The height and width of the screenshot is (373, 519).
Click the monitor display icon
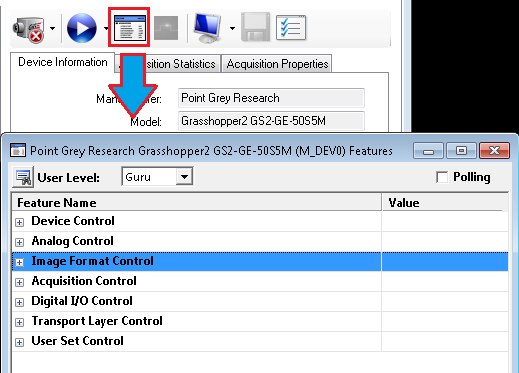click(x=207, y=28)
